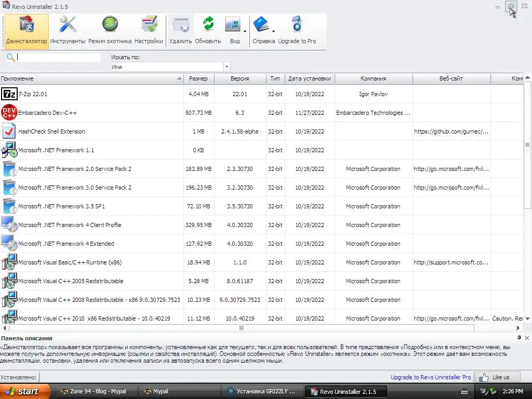Select the .NET Framework 4 Client Profile icon
The height and width of the screenshot is (399, 532).
9,224
